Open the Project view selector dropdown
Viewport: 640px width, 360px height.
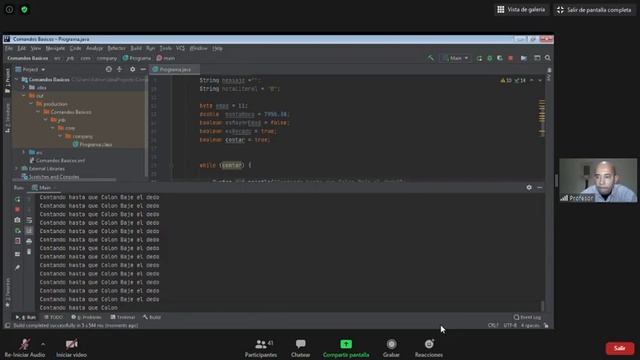tap(30, 69)
